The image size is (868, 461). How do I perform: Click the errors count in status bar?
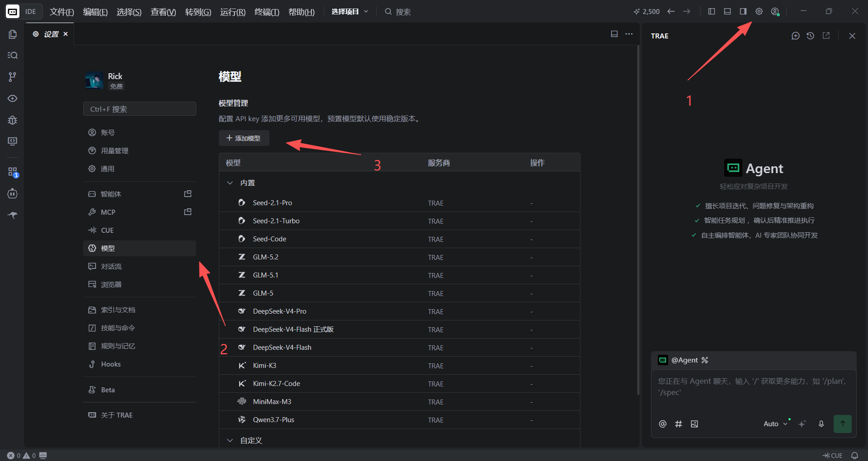click(x=14, y=456)
